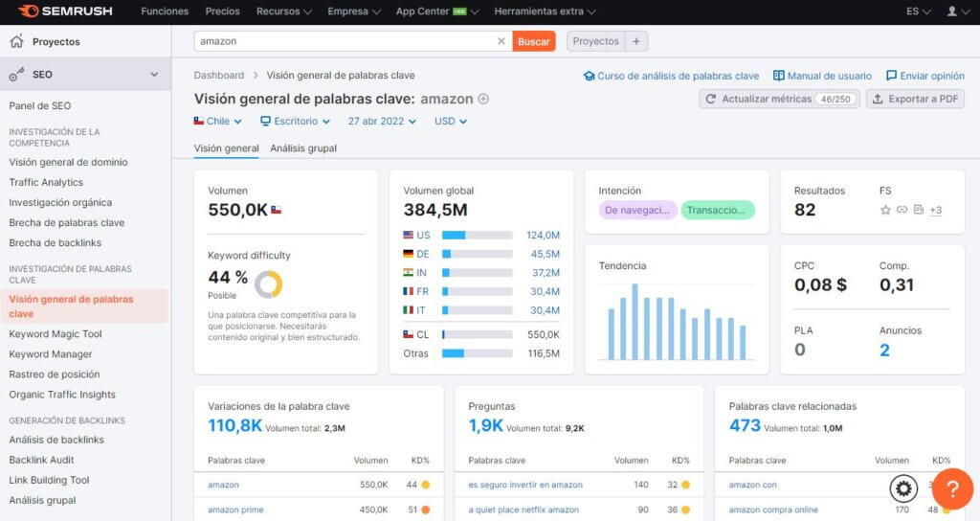The height and width of the screenshot is (521, 980).
Task: Click the 1,9K questions count
Action: click(x=485, y=426)
